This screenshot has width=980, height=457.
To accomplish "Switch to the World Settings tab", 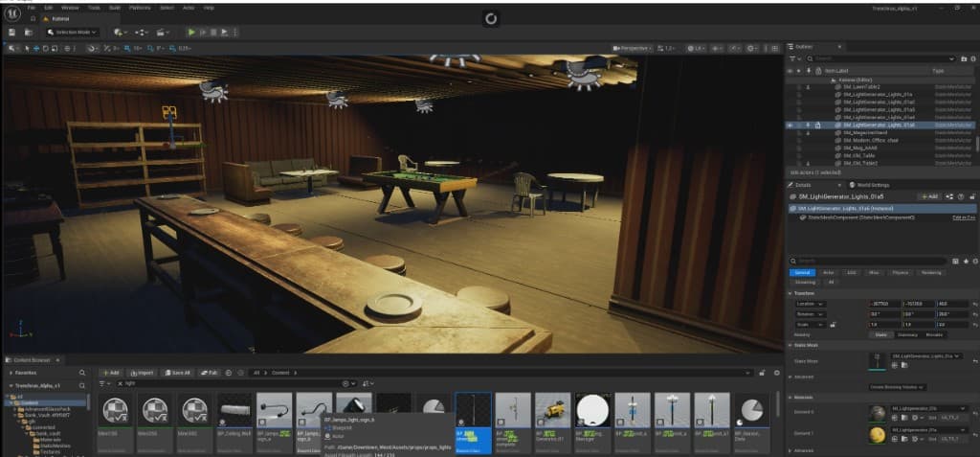I will tap(869, 185).
